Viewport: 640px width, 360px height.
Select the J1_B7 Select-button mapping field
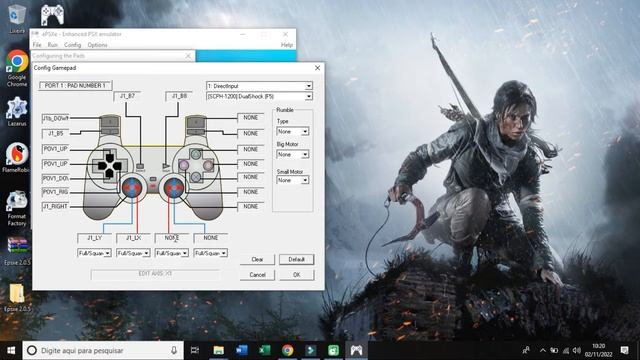tap(127, 96)
